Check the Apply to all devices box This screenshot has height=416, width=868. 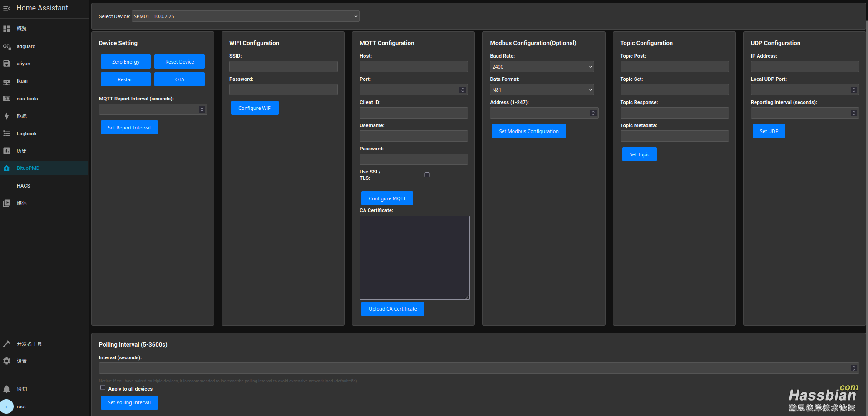[x=103, y=388]
